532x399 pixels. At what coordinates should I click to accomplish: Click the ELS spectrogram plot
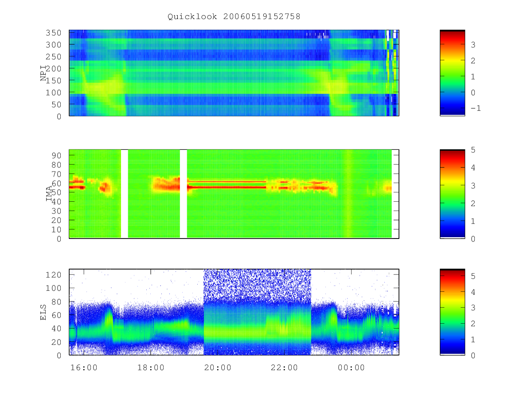click(x=234, y=312)
